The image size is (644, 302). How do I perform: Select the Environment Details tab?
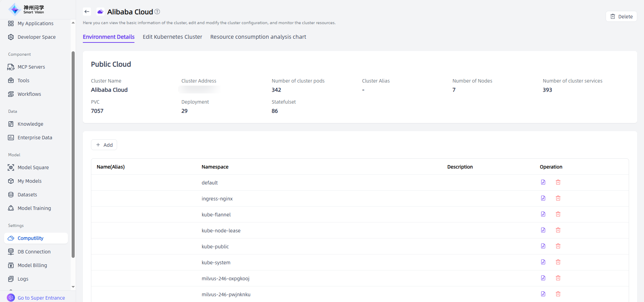tap(109, 37)
